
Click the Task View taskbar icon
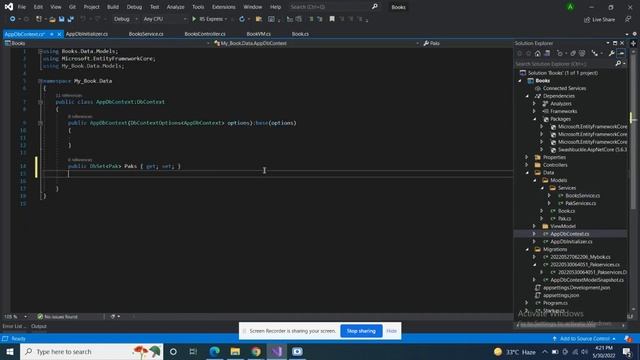point(193,351)
